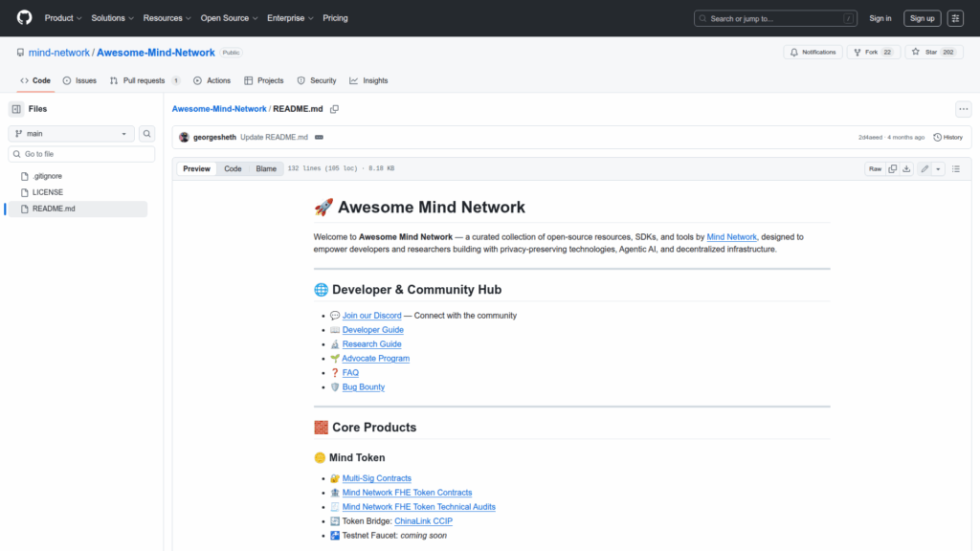
Task: Open the Research Guide link
Action: click(372, 344)
